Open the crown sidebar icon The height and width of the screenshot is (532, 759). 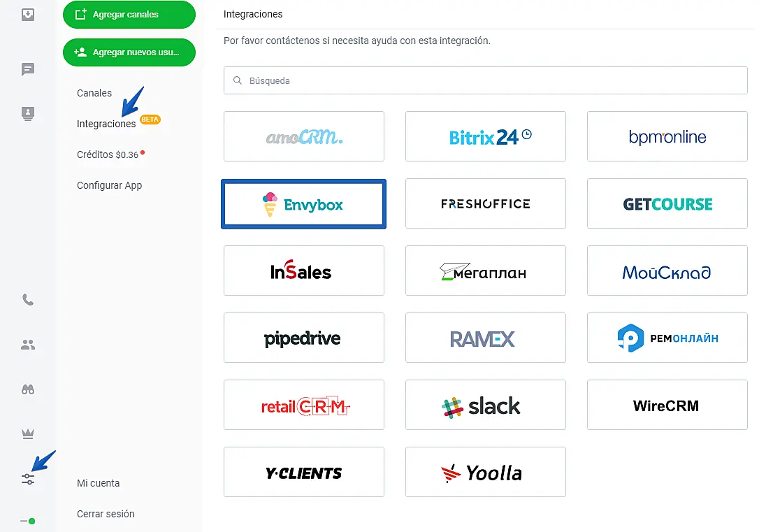28,433
